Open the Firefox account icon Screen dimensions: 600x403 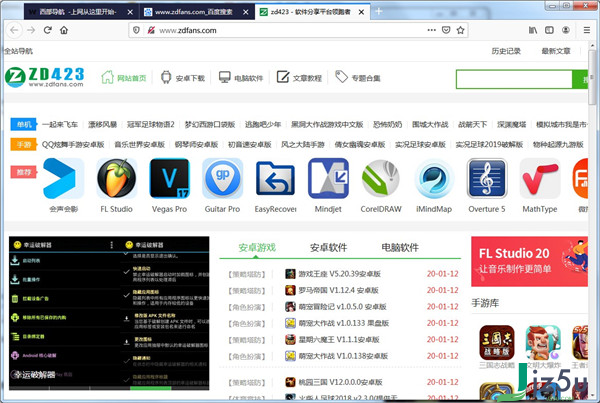tap(566, 30)
